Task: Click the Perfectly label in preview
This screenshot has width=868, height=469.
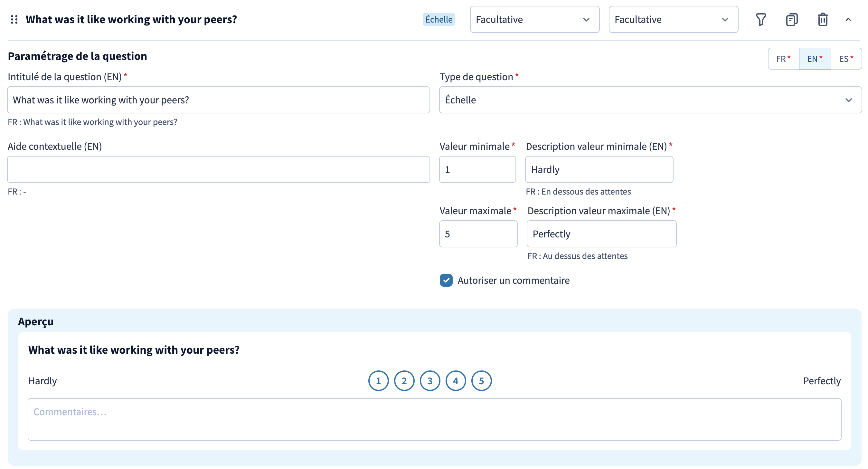Action: click(x=822, y=381)
